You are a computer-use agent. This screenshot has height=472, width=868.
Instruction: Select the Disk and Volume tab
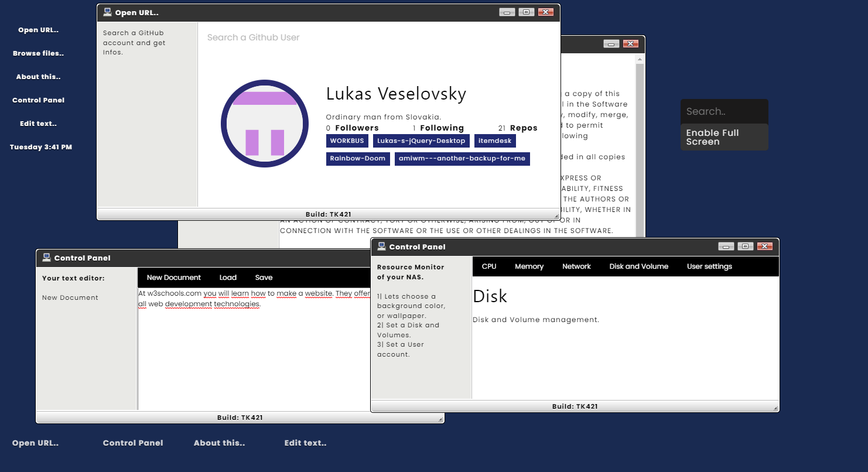click(x=638, y=266)
